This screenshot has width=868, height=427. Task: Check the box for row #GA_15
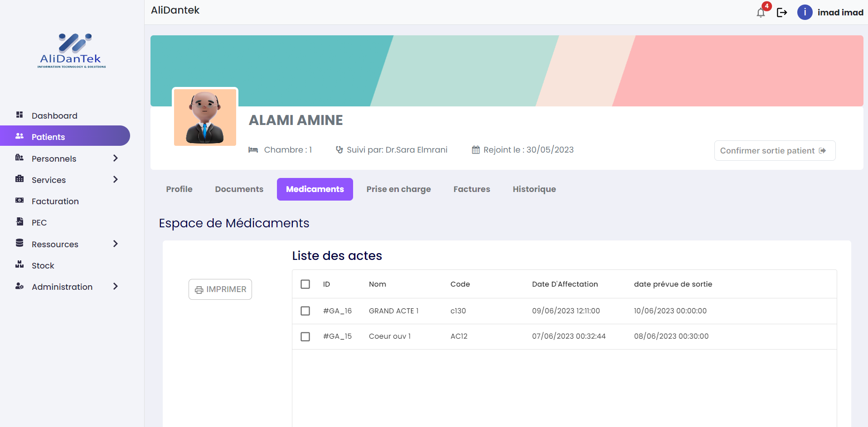pos(305,336)
